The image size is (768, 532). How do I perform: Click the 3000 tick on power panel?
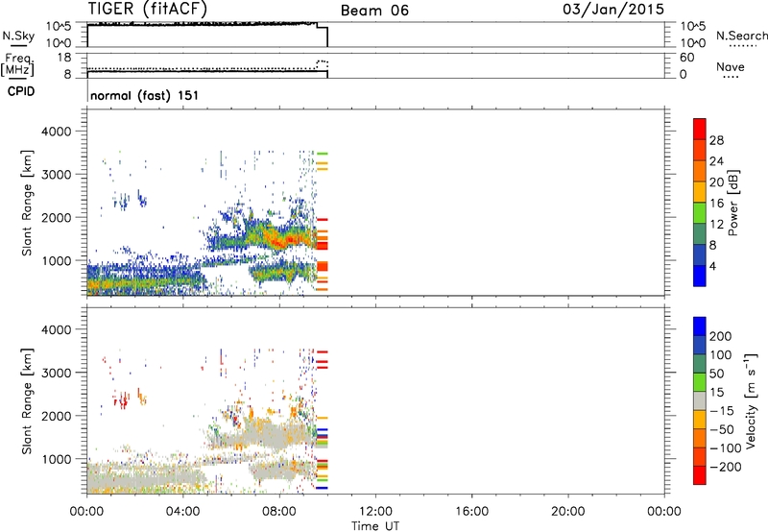(x=57, y=175)
